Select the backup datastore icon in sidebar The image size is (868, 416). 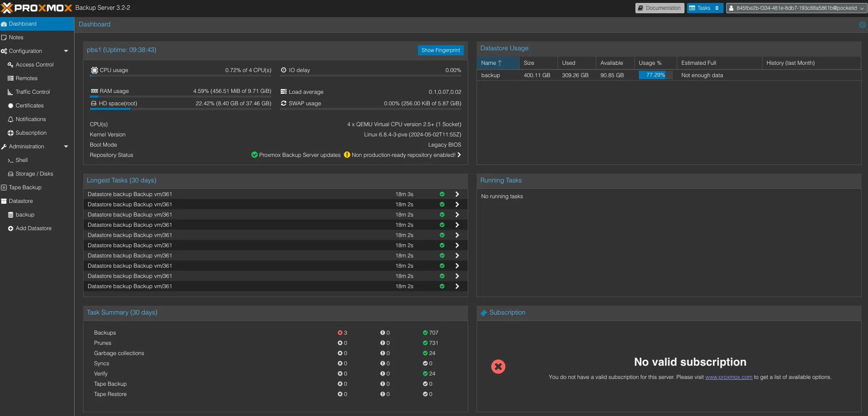[x=11, y=215]
